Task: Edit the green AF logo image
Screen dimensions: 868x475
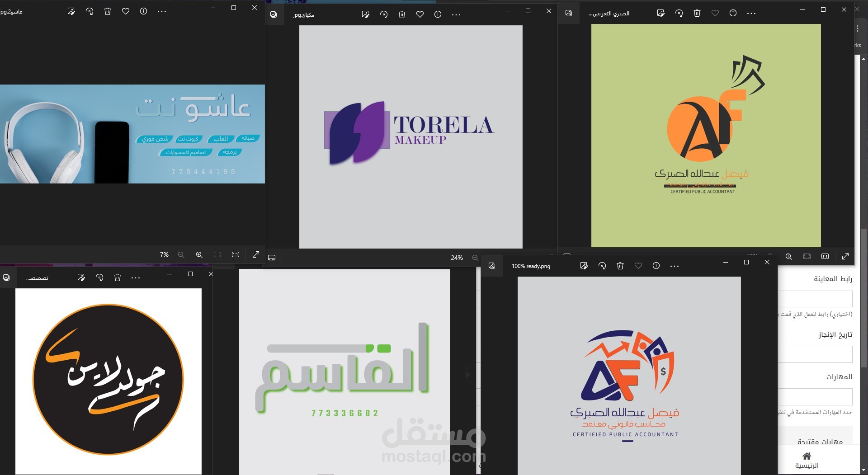Action: [x=660, y=13]
